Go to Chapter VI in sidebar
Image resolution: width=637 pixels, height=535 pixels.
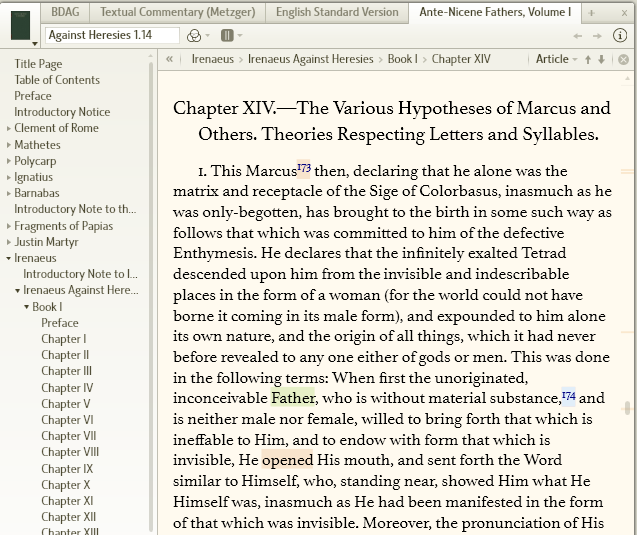pyautogui.click(x=67, y=420)
